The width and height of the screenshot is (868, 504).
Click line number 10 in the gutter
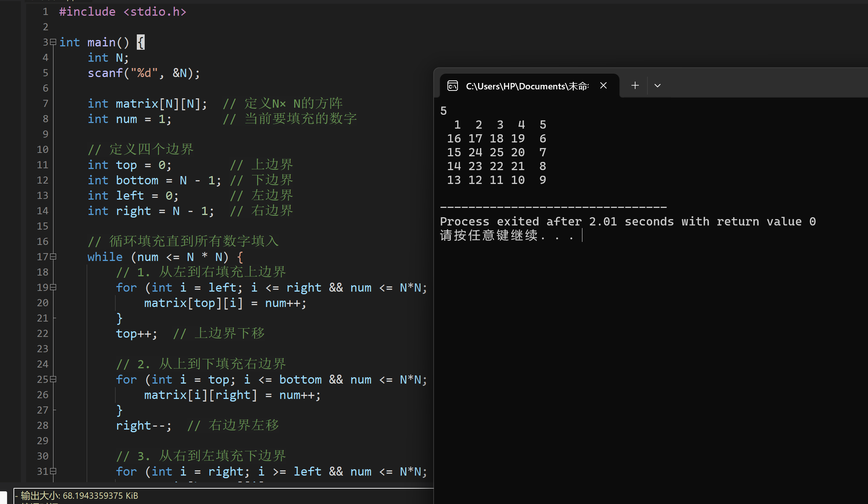coord(43,150)
